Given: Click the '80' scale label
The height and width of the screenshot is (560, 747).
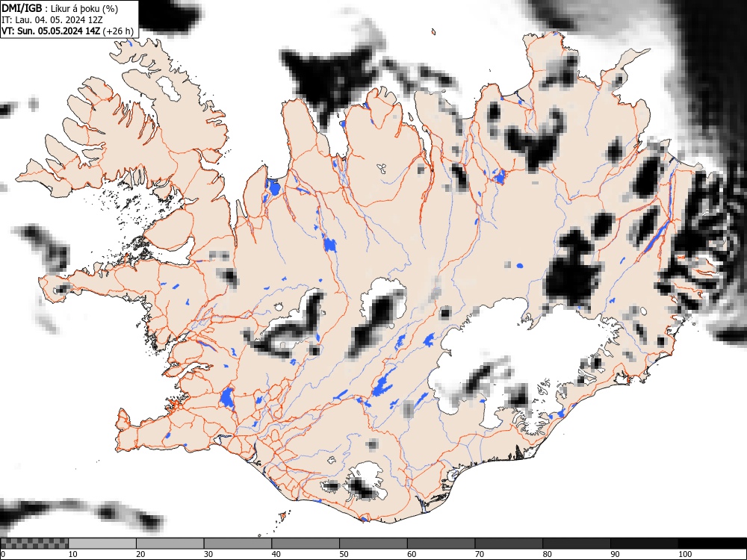Looking at the screenshot, I should (547, 554).
